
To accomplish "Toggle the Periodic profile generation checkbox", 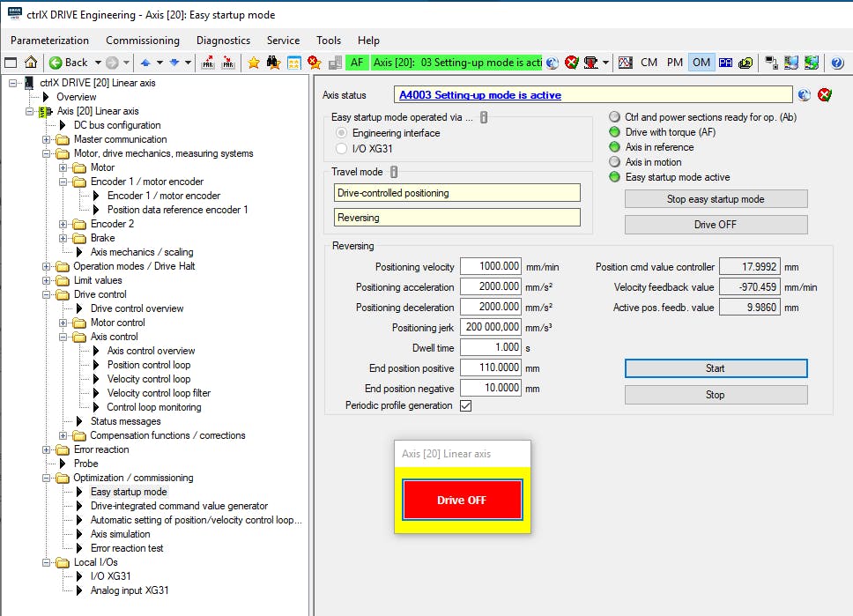I will click(x=465, y=405).
